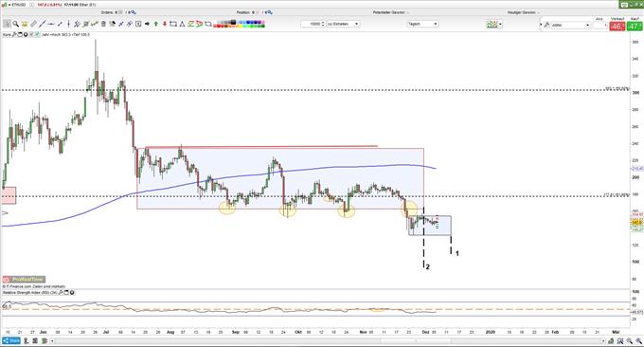The image size is (644, 347).
Task: Open the Einheiten units dropdown
Action: pyautogui.click(x=343, y=24)
